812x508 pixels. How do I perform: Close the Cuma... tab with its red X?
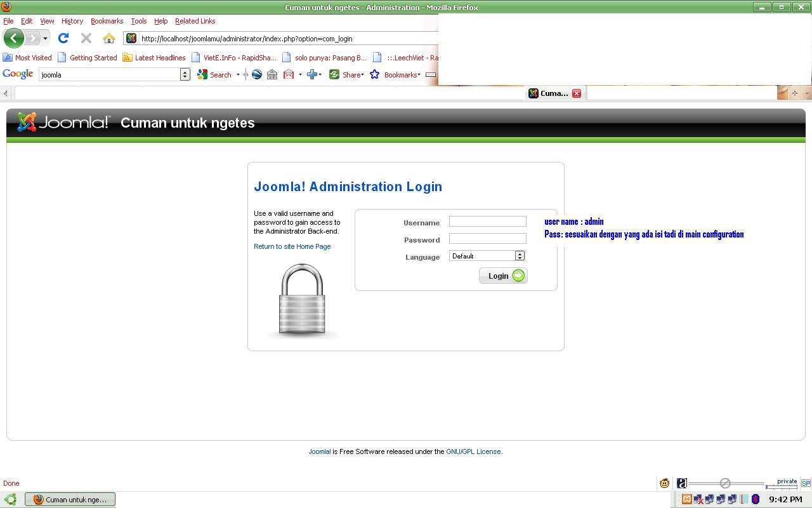tap(577, 93)
